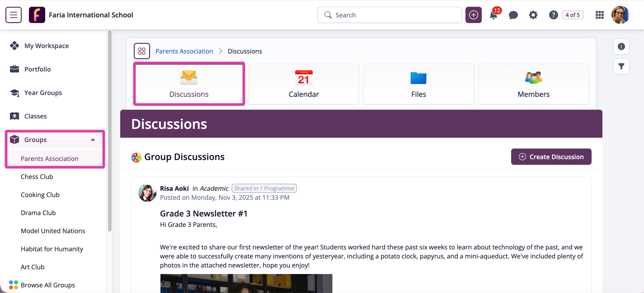
Task: Click Parents Association breadcrumb link
Action: point(184,51)
